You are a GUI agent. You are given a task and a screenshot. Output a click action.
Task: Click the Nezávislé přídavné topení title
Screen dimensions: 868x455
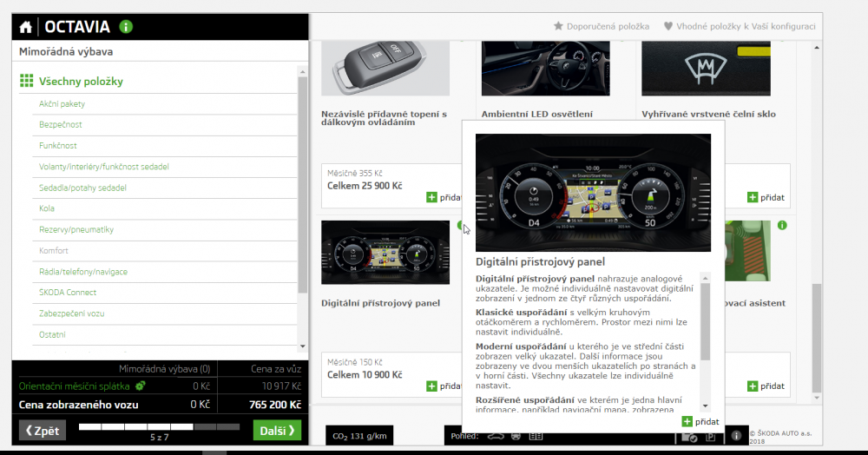click(384, 118)
